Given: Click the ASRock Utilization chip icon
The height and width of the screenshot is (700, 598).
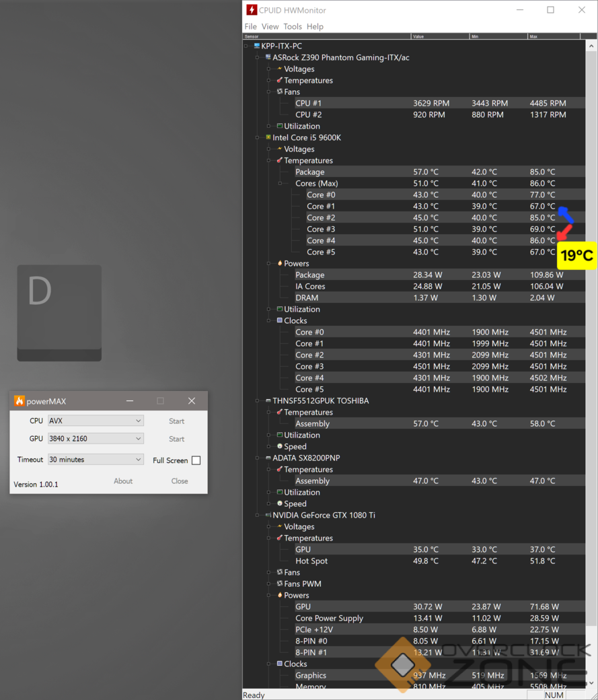Looking at the screenshot, I should (280, 126).
